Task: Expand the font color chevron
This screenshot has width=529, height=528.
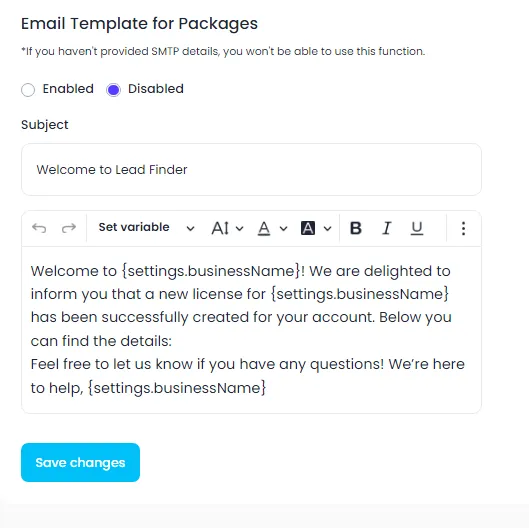Action: 283,229
